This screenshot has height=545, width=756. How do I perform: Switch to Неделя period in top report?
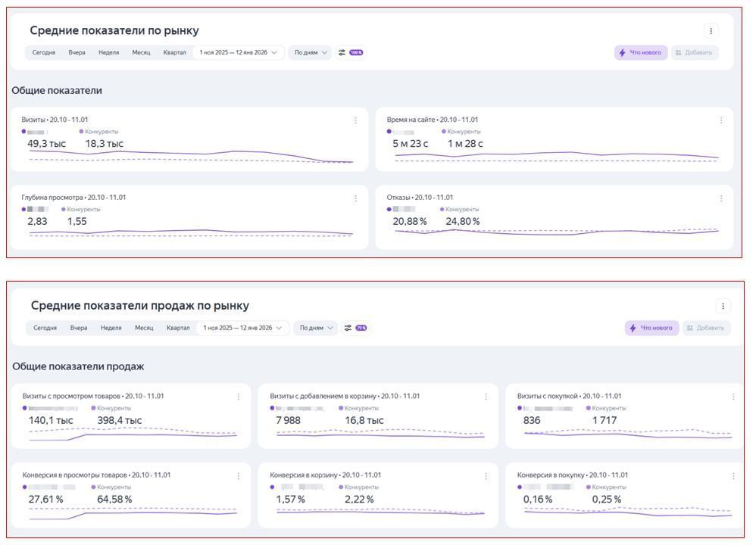[x=108, y=53]
